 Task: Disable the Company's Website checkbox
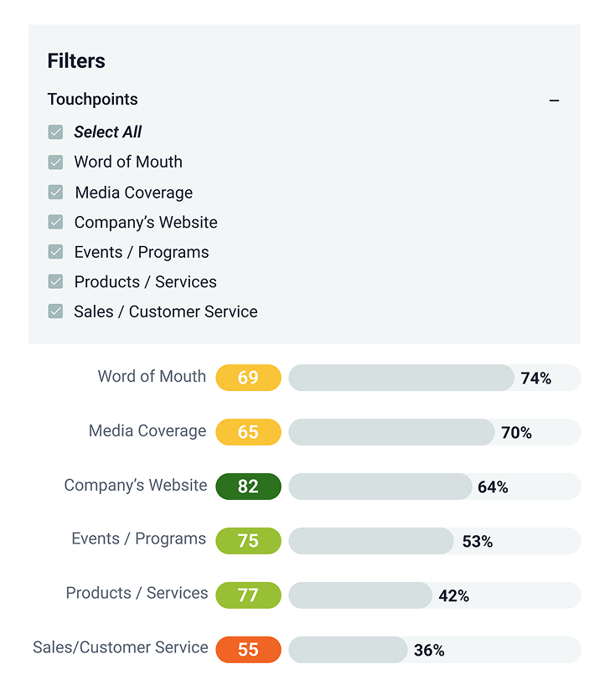pyautogui.click(x=56, y=223)
